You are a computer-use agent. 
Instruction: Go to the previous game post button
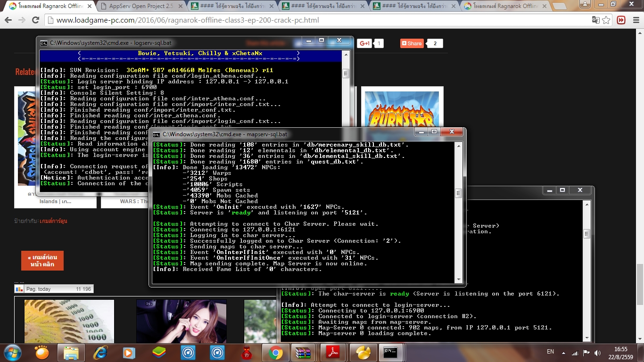click(x=42, y=261)
